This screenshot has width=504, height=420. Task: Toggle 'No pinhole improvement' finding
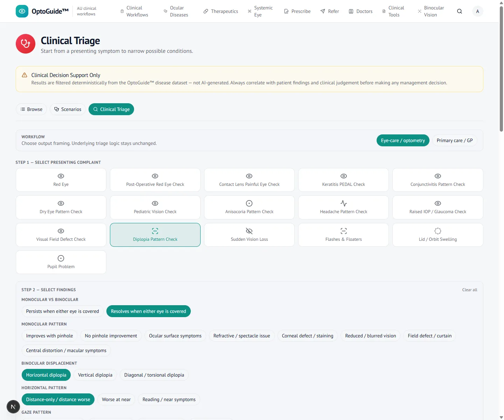tap(111, 336)
